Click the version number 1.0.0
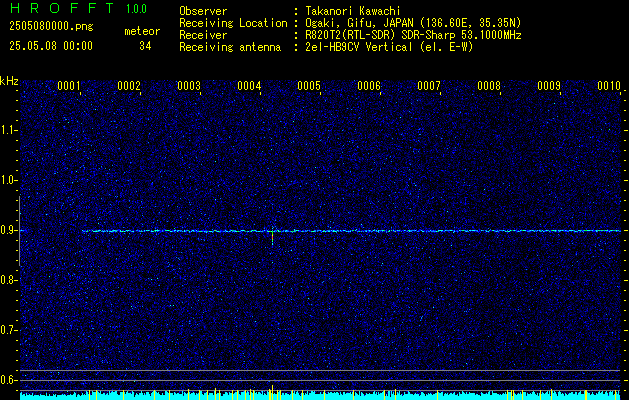 (136, 8)
